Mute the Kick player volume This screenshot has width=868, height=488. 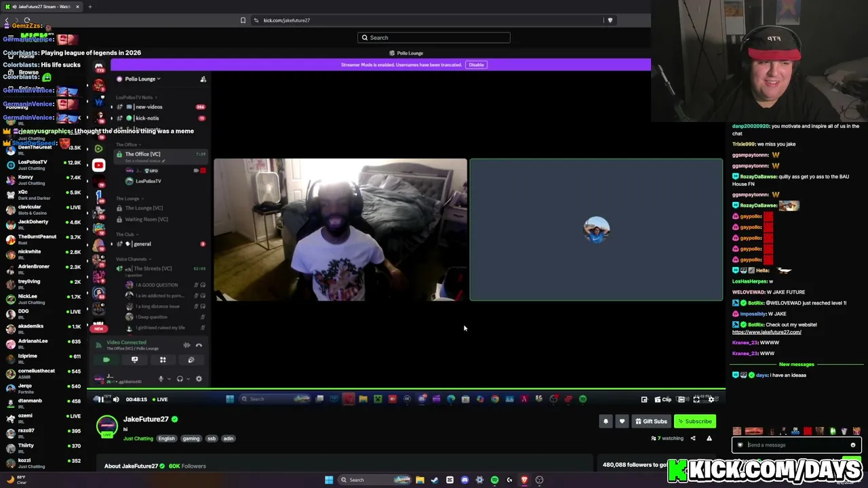point(116,399)
